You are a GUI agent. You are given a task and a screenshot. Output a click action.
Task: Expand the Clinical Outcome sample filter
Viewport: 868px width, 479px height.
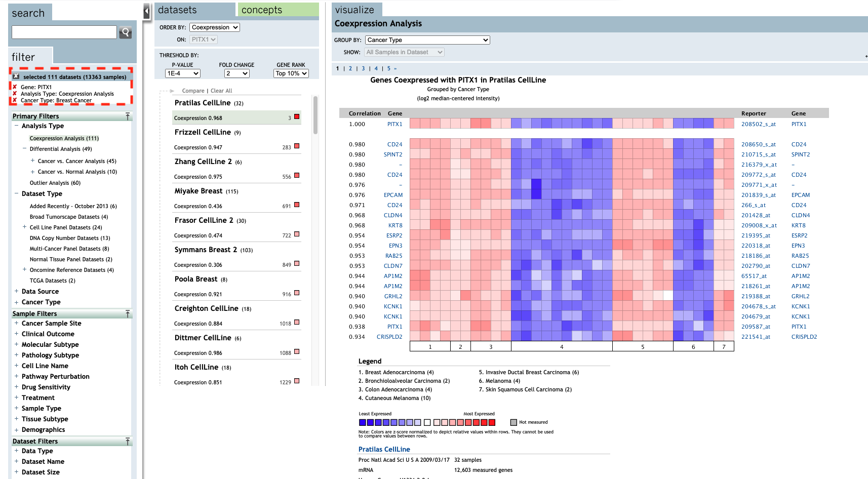(x=16, y=334)
